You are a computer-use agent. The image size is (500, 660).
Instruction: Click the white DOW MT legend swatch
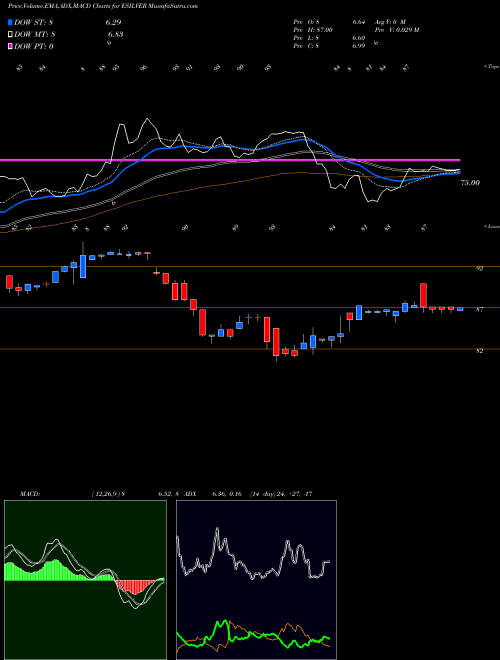[x=10, y=34]
